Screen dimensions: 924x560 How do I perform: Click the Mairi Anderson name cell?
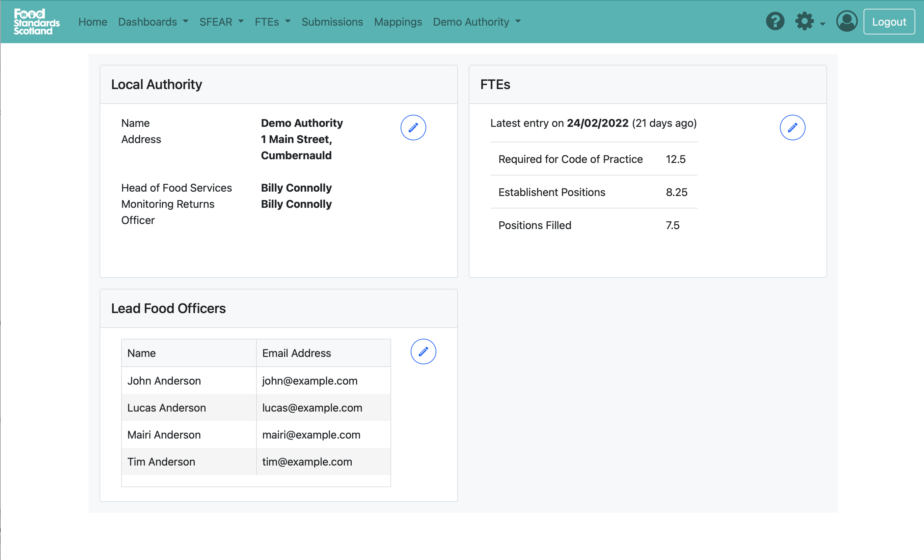189,435
